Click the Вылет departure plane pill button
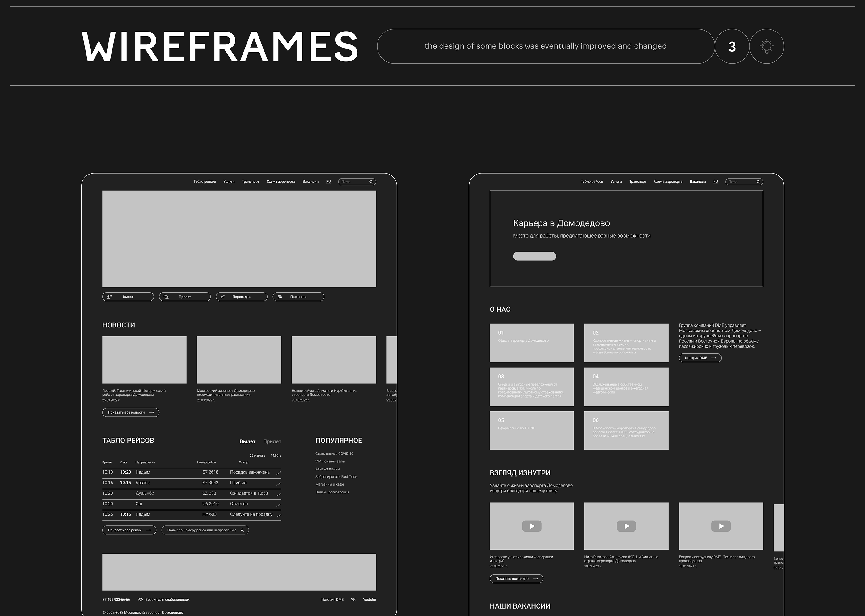The width and height of the screenshot is (865, 616). point(128,297)
